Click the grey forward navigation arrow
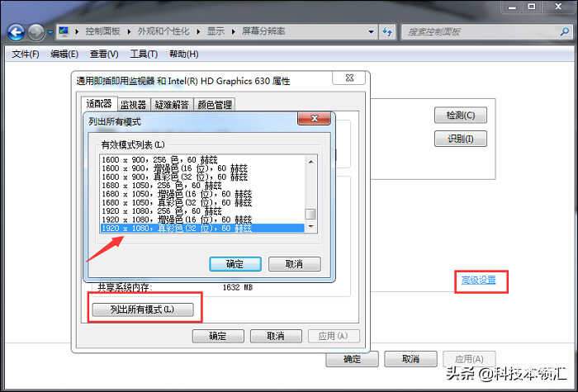 tap(36, 32)
